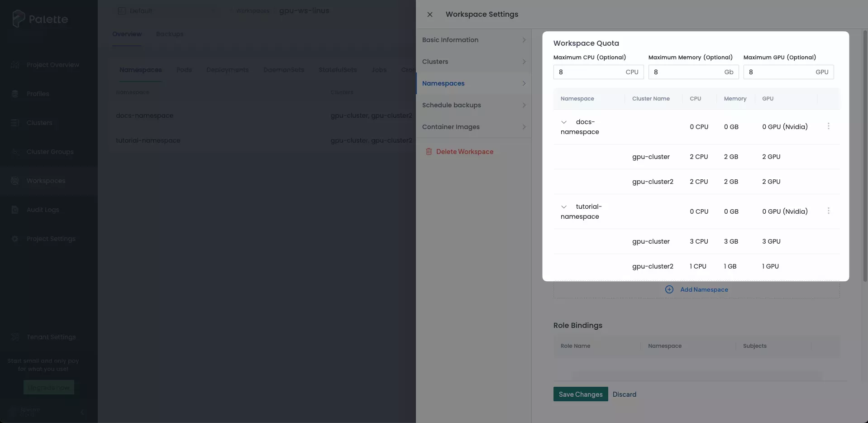Click the Delete Workspace link
Viewport: 868px width, 423px height.
[x=464, y=151]
